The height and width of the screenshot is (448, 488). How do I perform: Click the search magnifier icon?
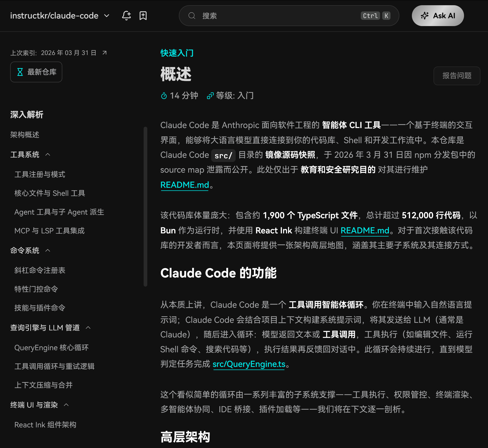192,16
